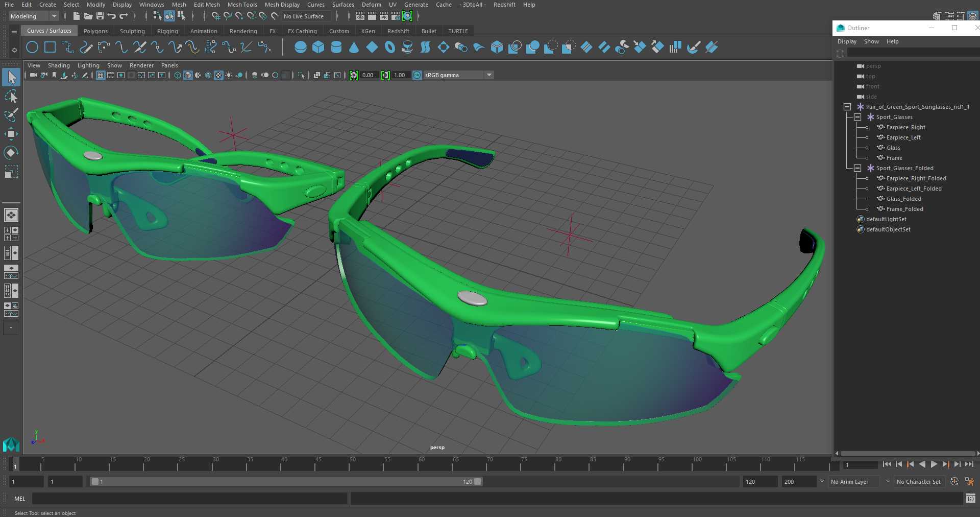Create a NURBS cube from shelf
The height and width of the screenshot is (517, 980).
click(318, 48)
